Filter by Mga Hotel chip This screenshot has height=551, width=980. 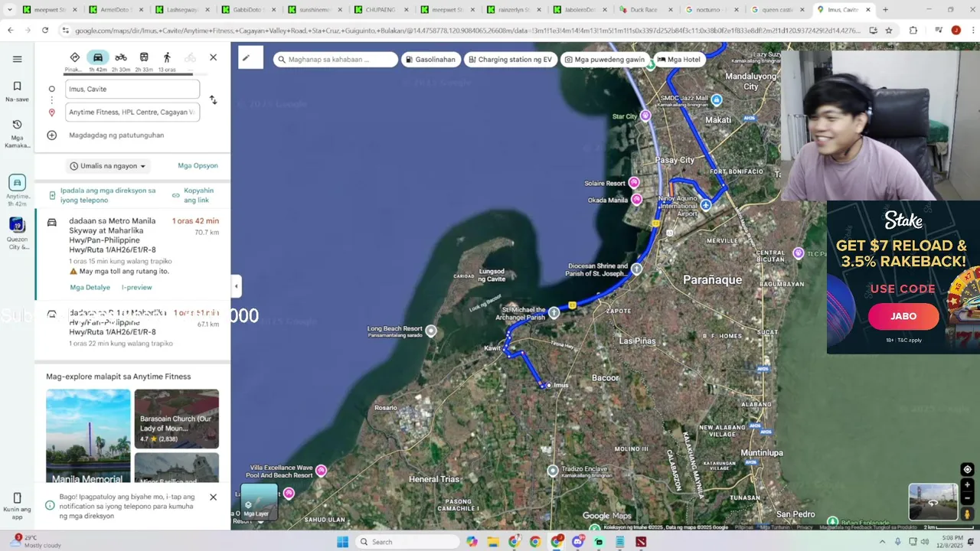679,60
